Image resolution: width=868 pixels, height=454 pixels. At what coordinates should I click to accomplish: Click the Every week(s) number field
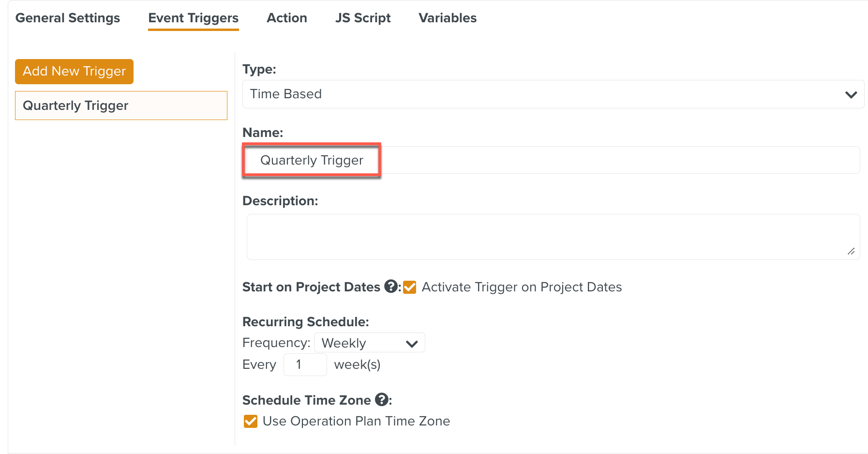[x=305, y=364]
